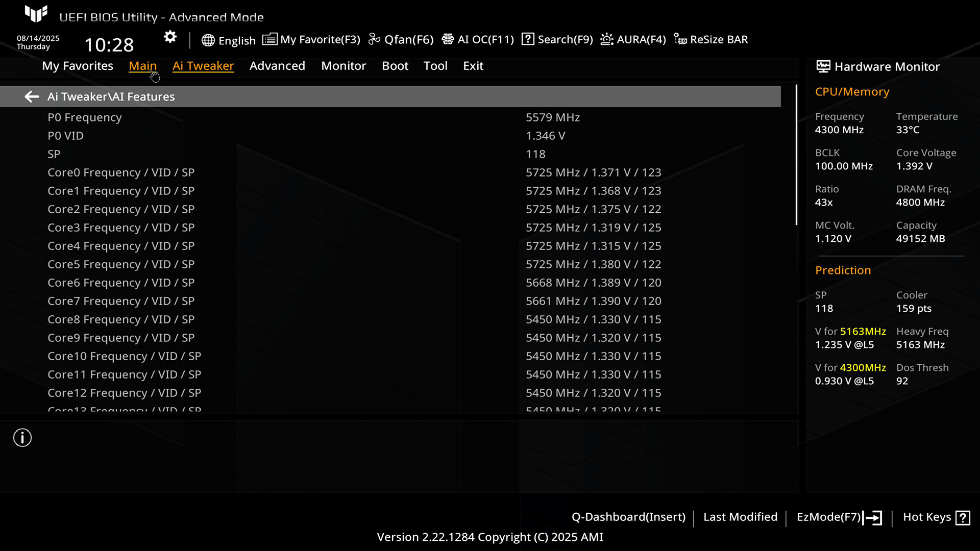
Task: Click back arrow beside Ai Tweaker\AI Features
Action: pyautogui.click(x=32, y=96)
